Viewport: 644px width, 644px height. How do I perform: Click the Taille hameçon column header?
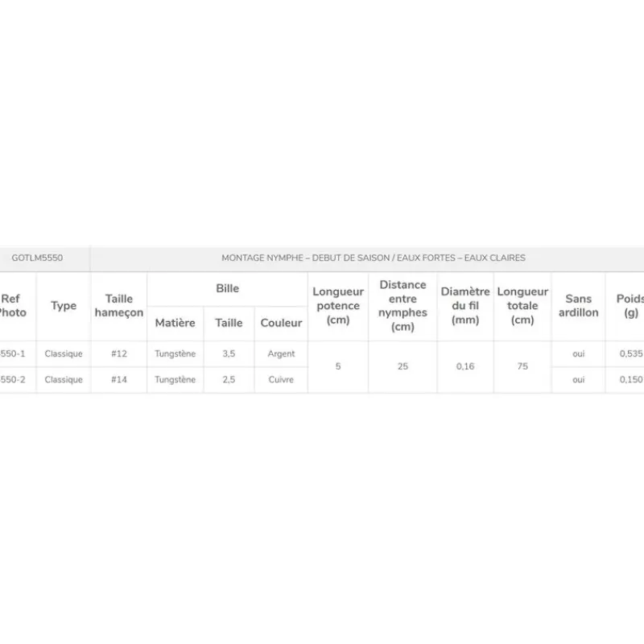pos(119,306)
